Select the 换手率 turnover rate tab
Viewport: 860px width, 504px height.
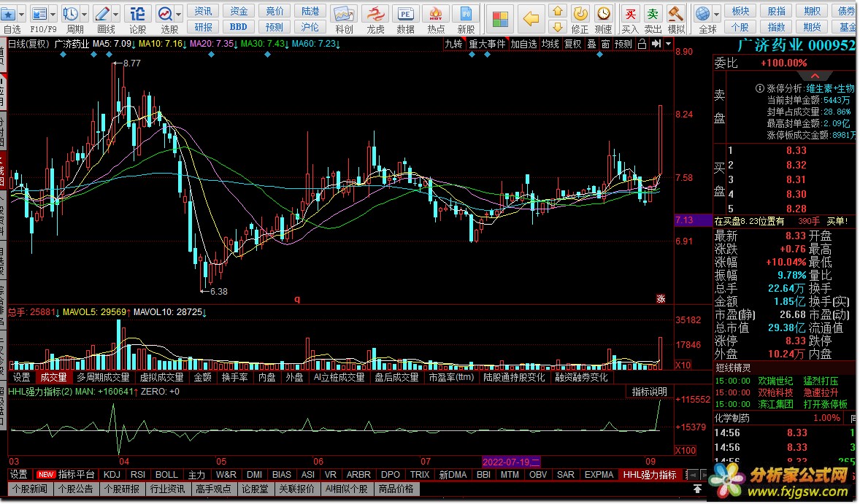pos(235,377)
